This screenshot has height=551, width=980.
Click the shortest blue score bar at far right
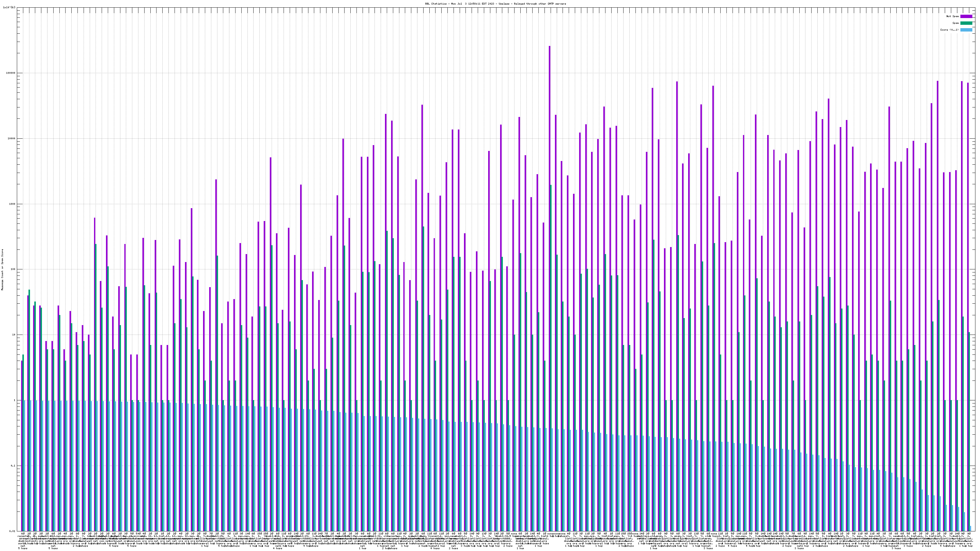pyautogui.click(x=971, y=529)
